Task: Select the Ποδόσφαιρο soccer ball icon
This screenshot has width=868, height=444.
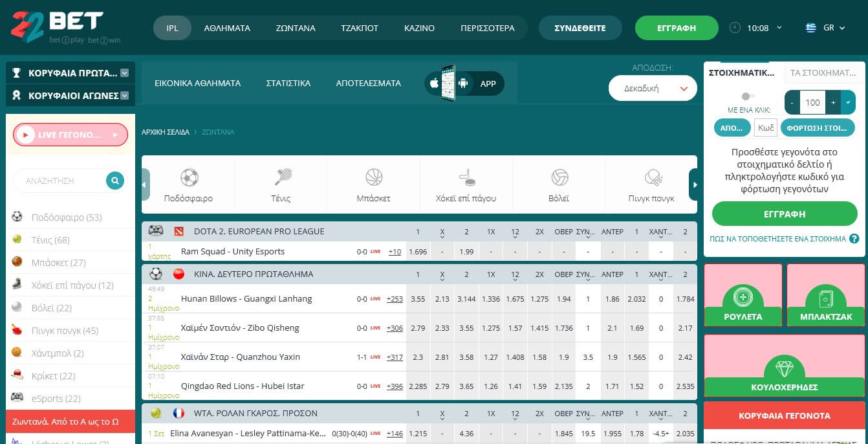Action: (x=189, y=177)
